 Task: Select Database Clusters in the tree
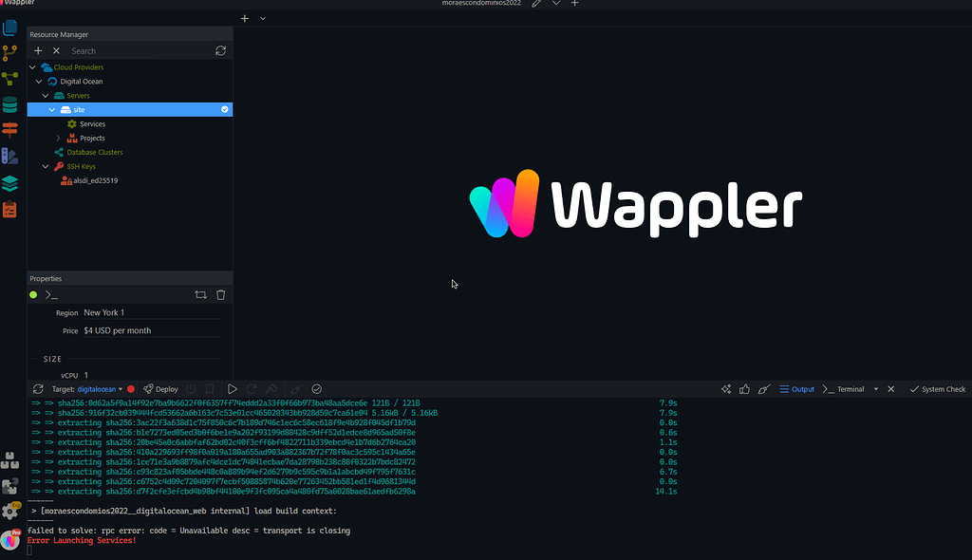pyautogui.click(x=95, y=152)
